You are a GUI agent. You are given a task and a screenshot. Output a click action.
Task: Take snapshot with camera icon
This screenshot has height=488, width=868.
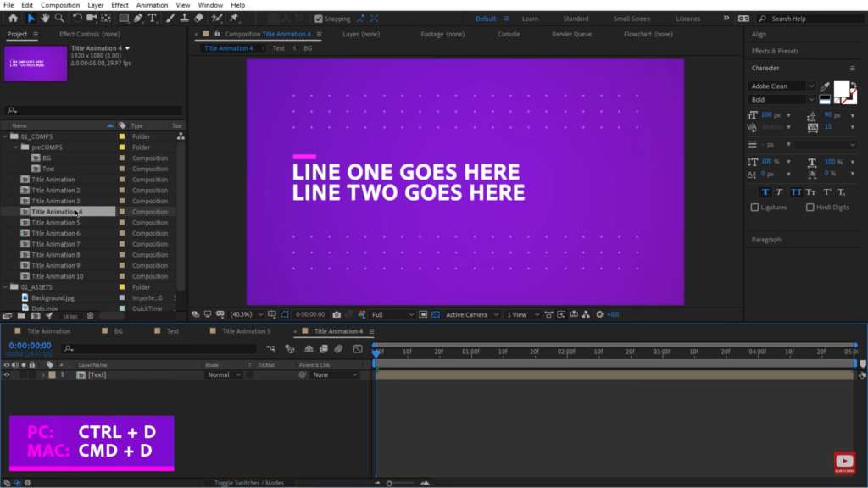point(337,314)
